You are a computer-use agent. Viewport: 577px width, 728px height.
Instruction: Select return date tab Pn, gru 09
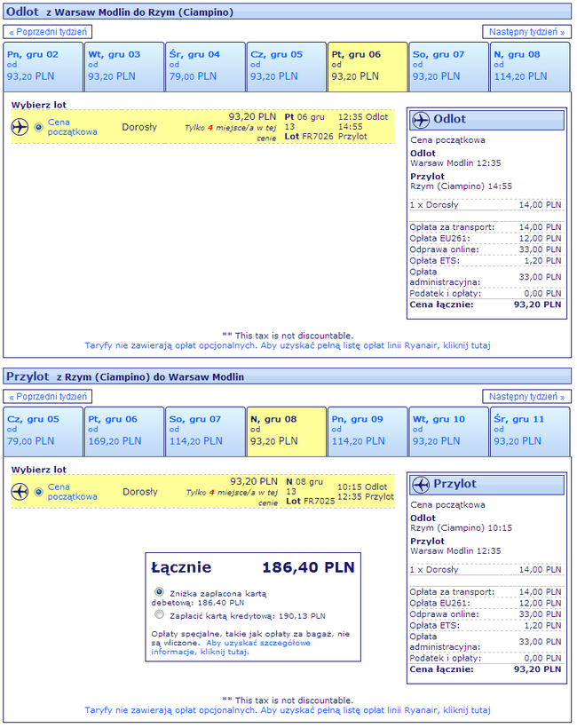click(368, 431)
